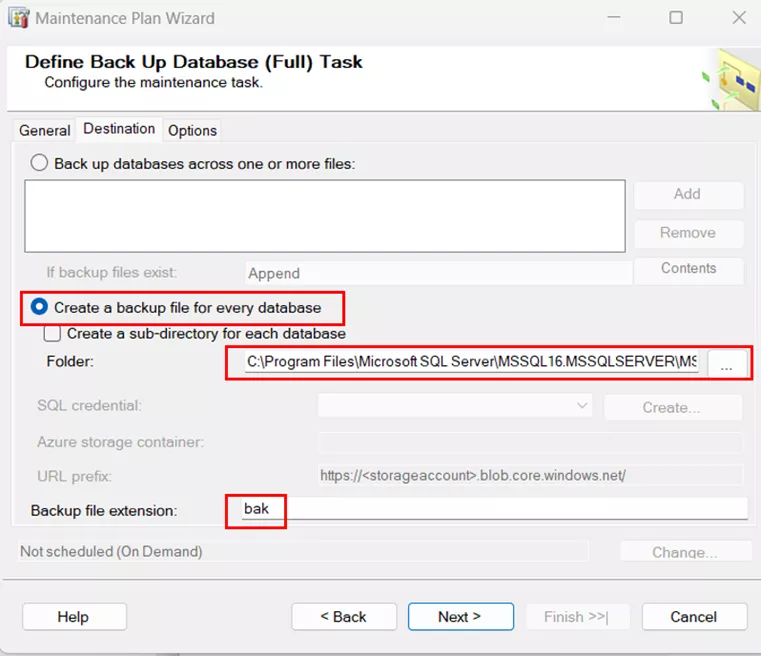Cancel the wizard
Viewport: 761px width, 656px height.
click(695, 617)
